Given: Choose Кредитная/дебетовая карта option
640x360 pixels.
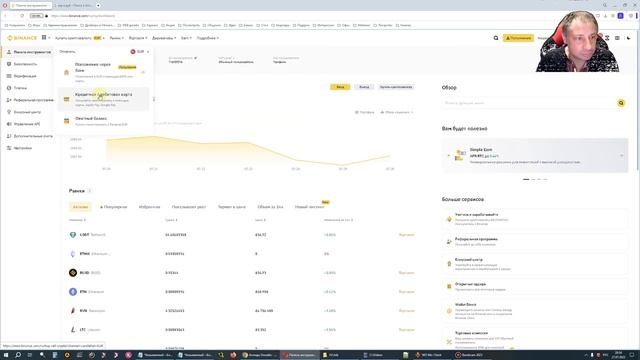Looking at the screenshot, I should 103,99.
